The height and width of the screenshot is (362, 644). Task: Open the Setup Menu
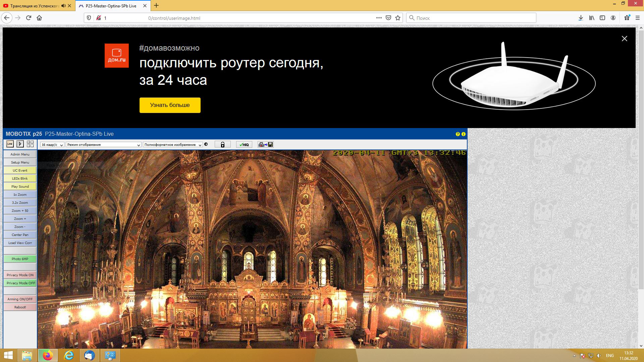20,163
